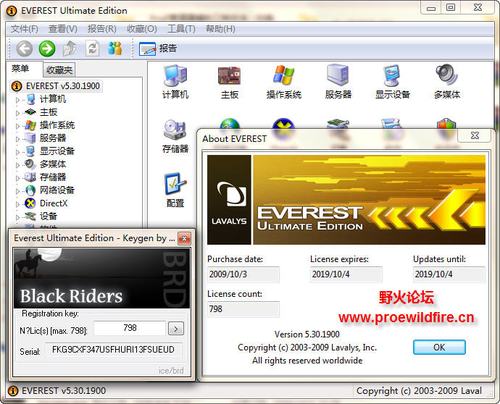Click the ice/brd label in Keygen window
The width and height of the screenshot is (500, 404).
click(x=171, y=370)
